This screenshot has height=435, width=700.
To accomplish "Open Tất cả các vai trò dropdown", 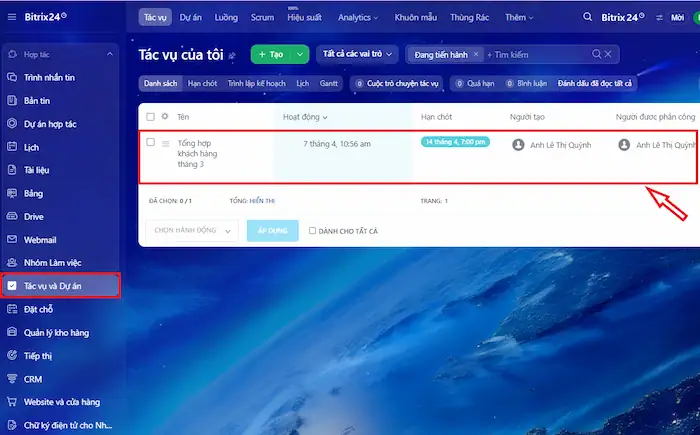I will pyautogui.click(x=357, y=54).
